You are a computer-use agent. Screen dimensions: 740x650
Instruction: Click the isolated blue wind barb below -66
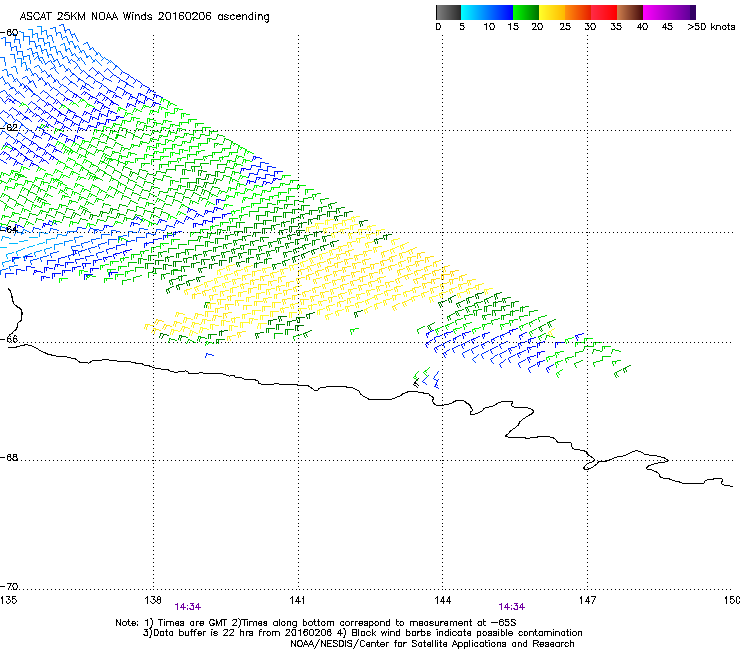point(209,355)
